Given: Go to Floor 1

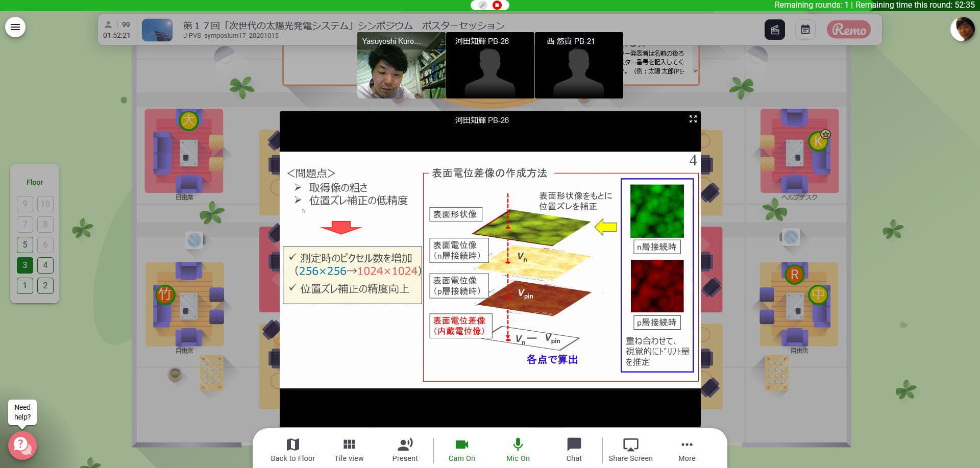Looking at the screenshot, I should 24,286.
